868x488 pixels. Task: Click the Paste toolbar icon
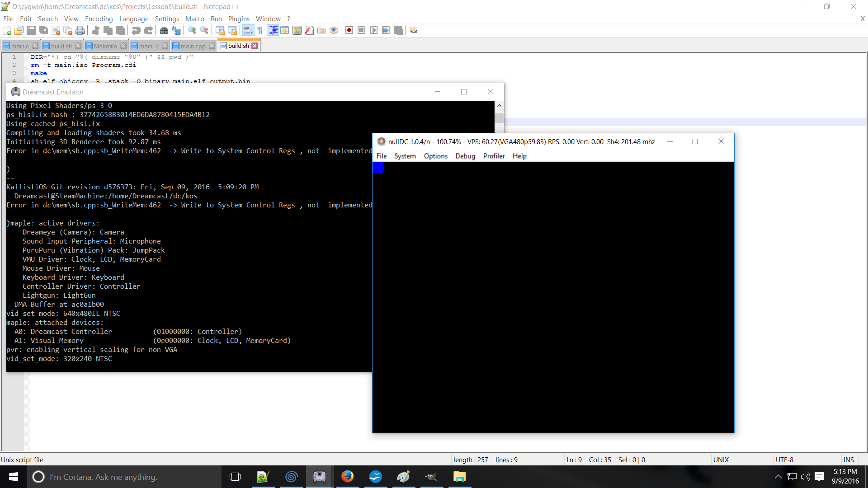[120, 30]
